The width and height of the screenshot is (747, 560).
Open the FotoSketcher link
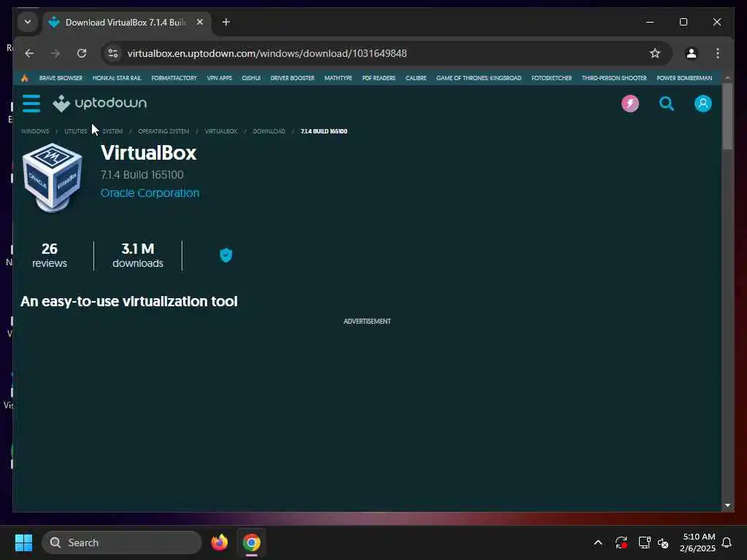[551, 78]
